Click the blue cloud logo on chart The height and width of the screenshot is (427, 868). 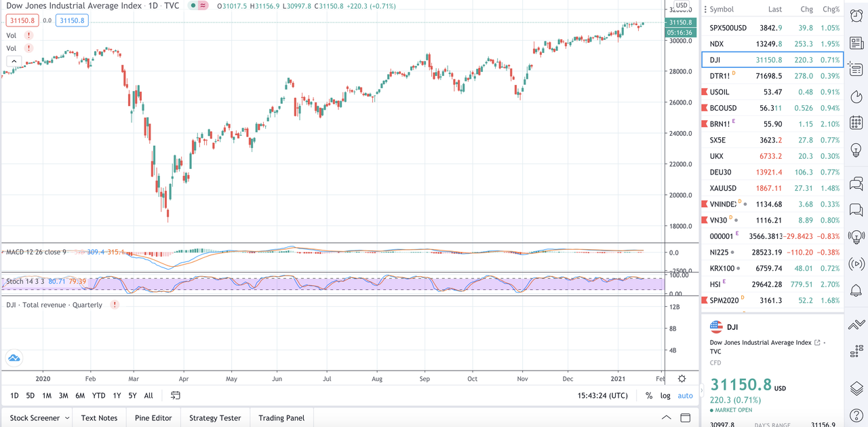(14, 358)
